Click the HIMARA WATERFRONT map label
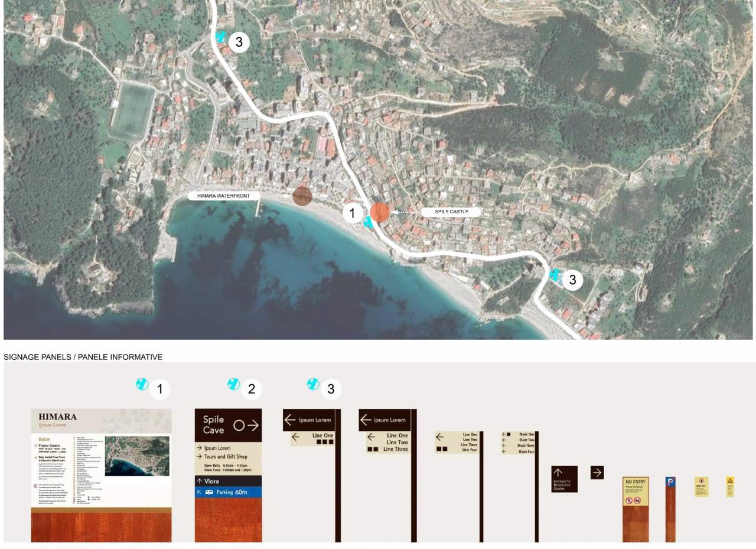756x549 pixels. pyautogui.click(x=223, y=196)
